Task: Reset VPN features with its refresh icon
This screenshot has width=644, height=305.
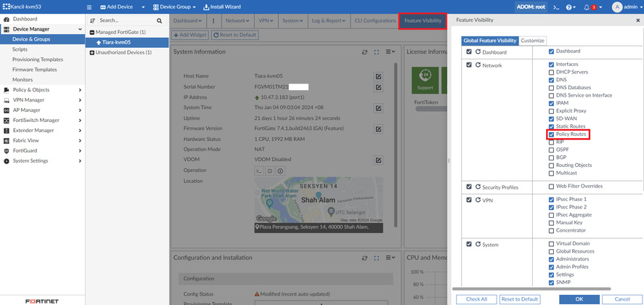Action: tap(478, 200)
